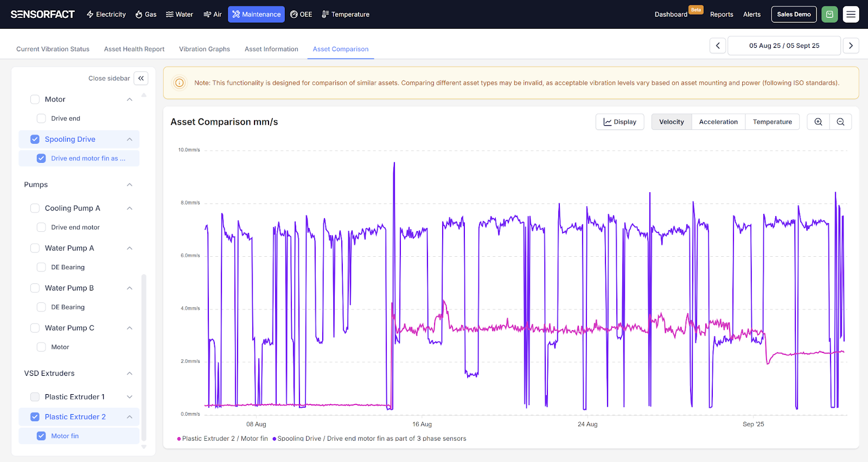This screenshot has height=462, width=868.
Task: Go to previous date range arrow
Action: point(718,46)
